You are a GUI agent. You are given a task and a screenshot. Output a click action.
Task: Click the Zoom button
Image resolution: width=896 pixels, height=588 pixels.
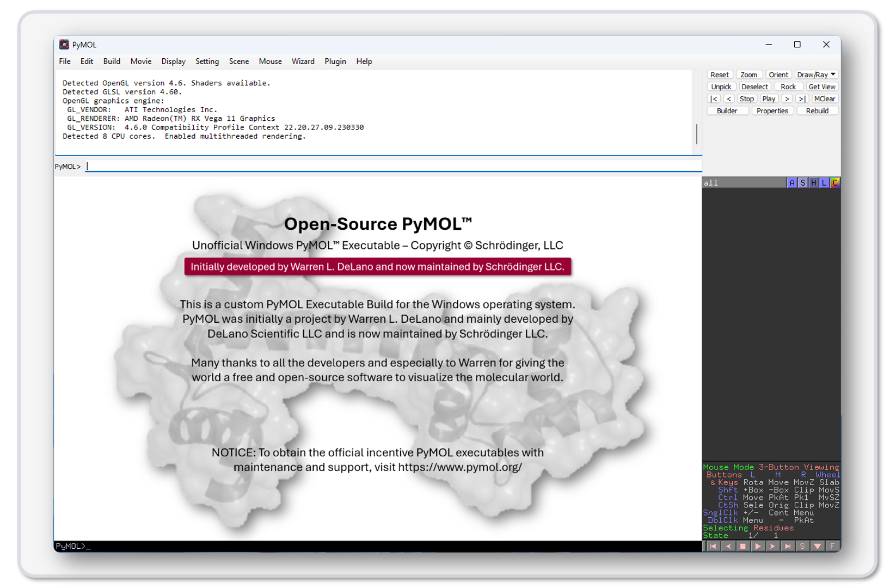click(749, 75)
